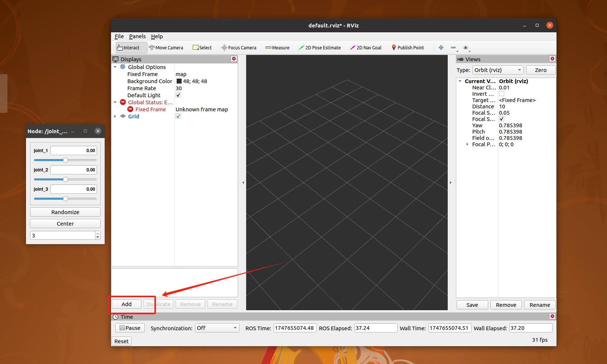
Task: Click the Add display button
Action: 127,304
